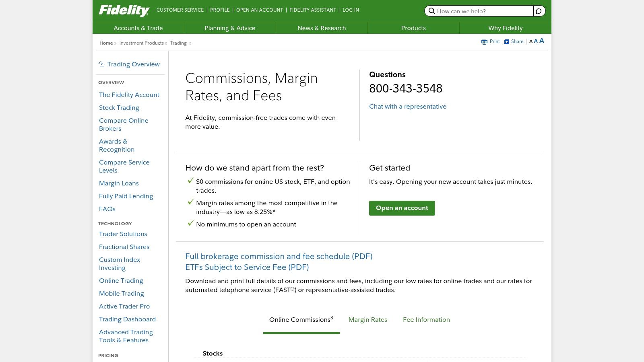
Task: Open Full brokerage commission and fee schedule PDF
Action: tap(279, 256)
